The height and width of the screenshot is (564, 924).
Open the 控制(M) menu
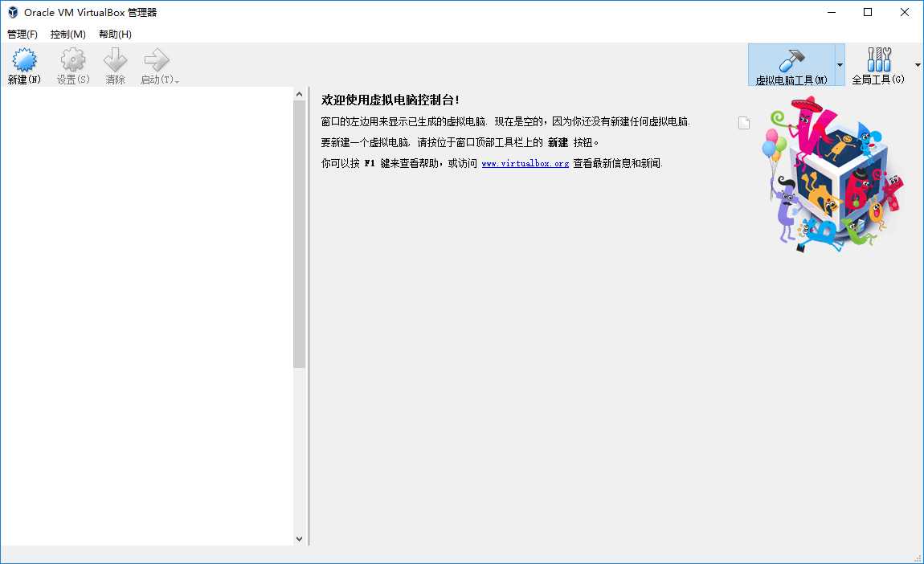coord(67,35)
